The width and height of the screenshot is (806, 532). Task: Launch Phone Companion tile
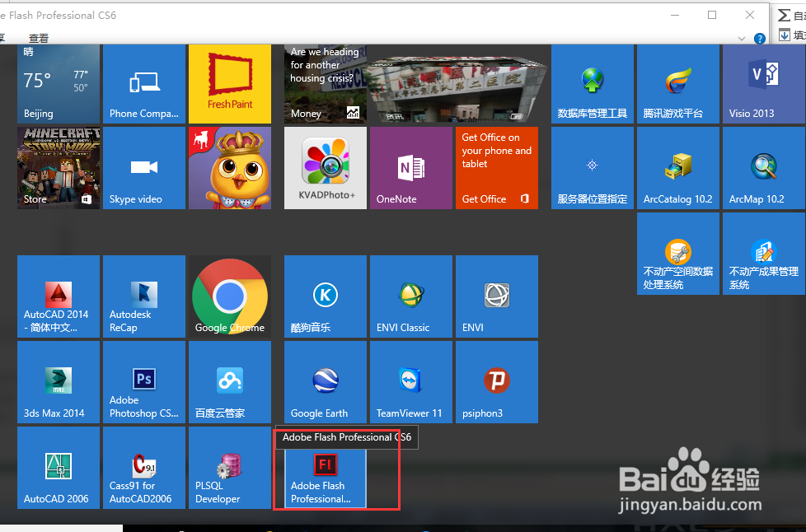(x=144, y=84)
